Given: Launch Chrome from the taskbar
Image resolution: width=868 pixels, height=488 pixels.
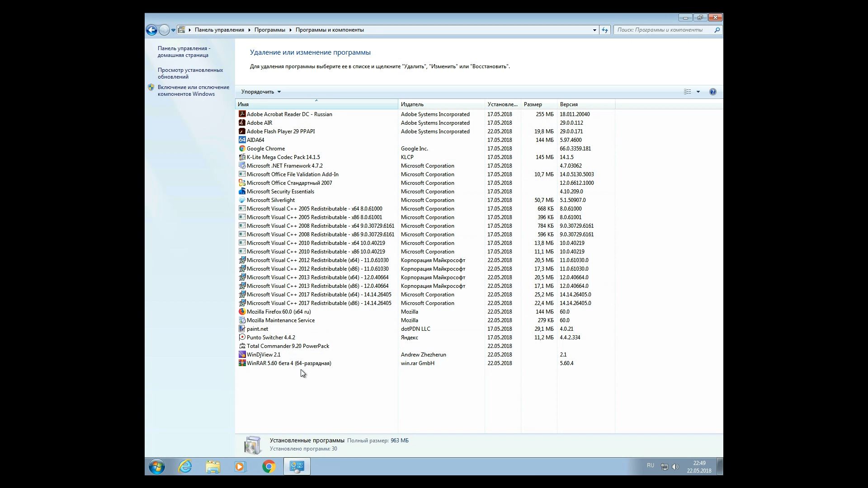Looking at the screenshot, I should (269, 467).
